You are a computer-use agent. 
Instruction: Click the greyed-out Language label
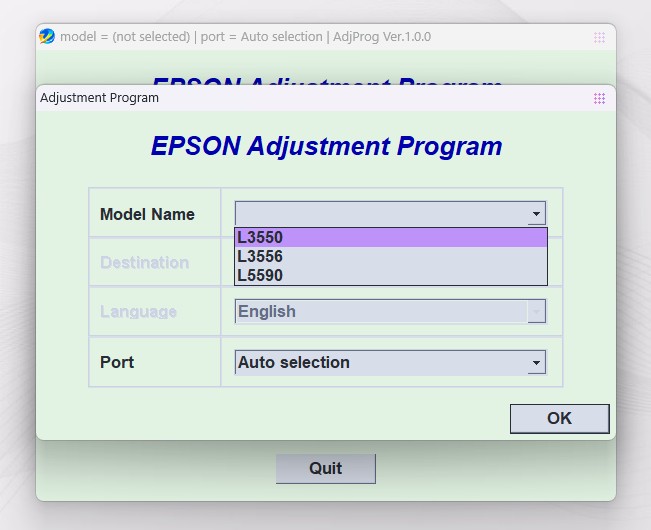pos(138,312)
